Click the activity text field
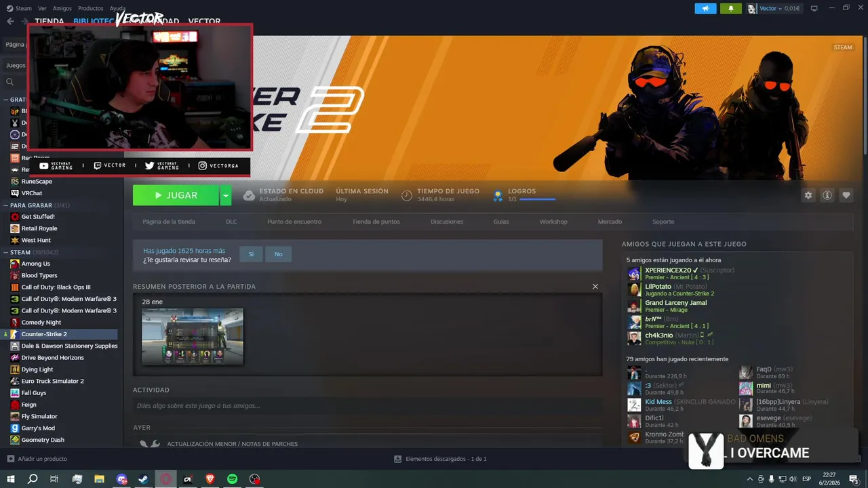The image size is (868, 488). click(x=368, y=405)
